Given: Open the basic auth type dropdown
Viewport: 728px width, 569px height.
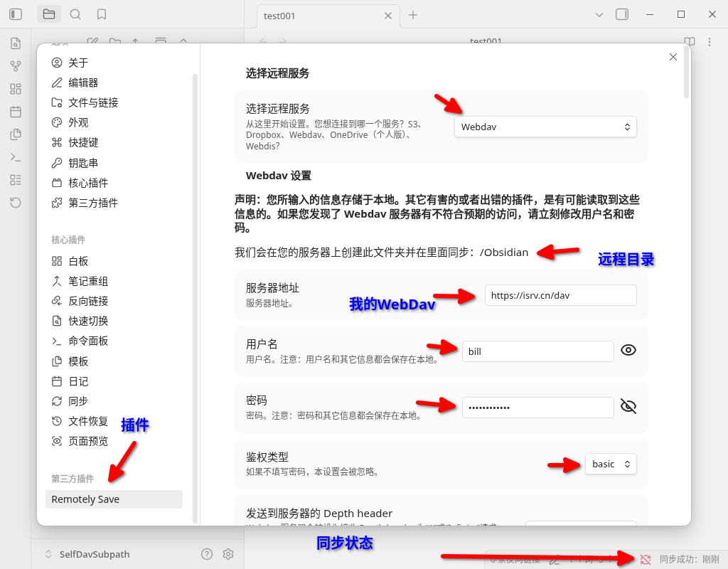Looking at the screenshot, I should point(611,464).
